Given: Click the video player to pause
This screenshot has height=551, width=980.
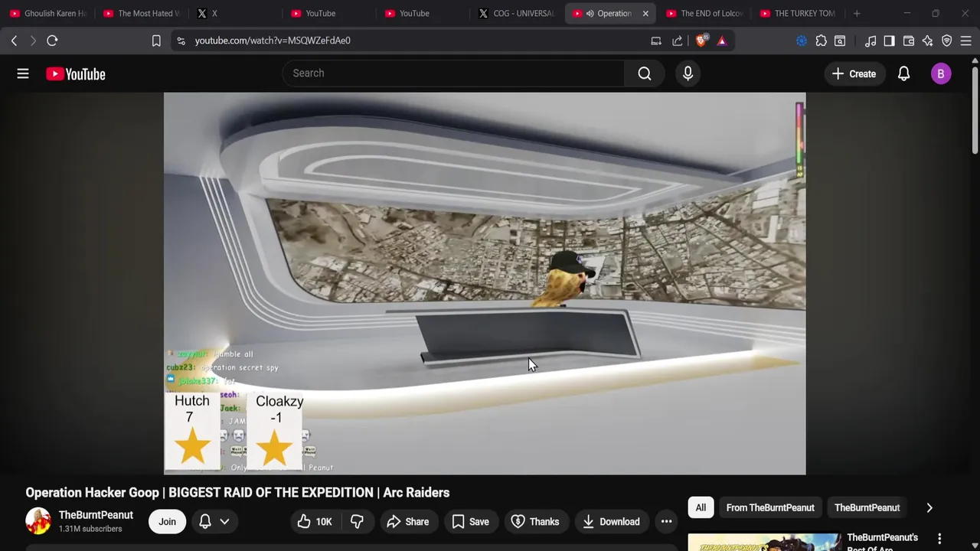Looking at the screenshot, I should (485, 283).
